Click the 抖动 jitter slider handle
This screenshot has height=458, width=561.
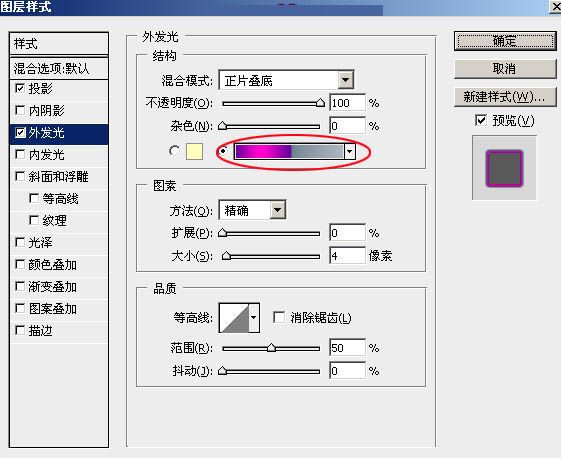coord(223,371)
